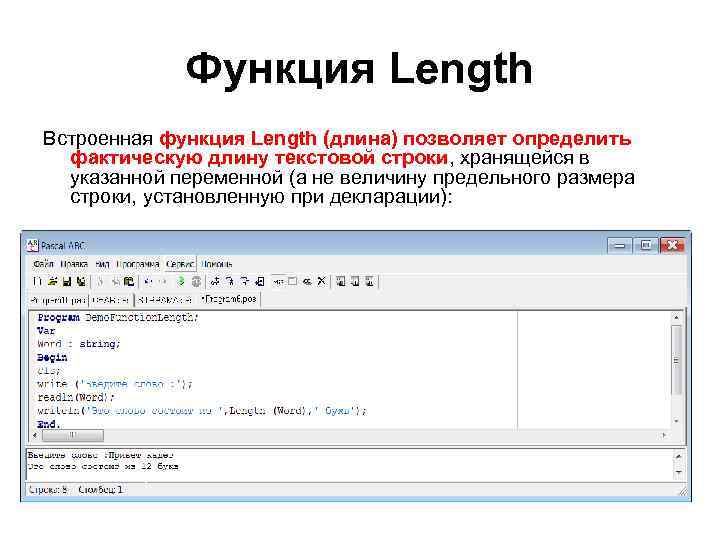The width and height of the screenshot is (720, 540).
Task: Switch to the first file tab ending in .pas
Action: click(58, 300)
